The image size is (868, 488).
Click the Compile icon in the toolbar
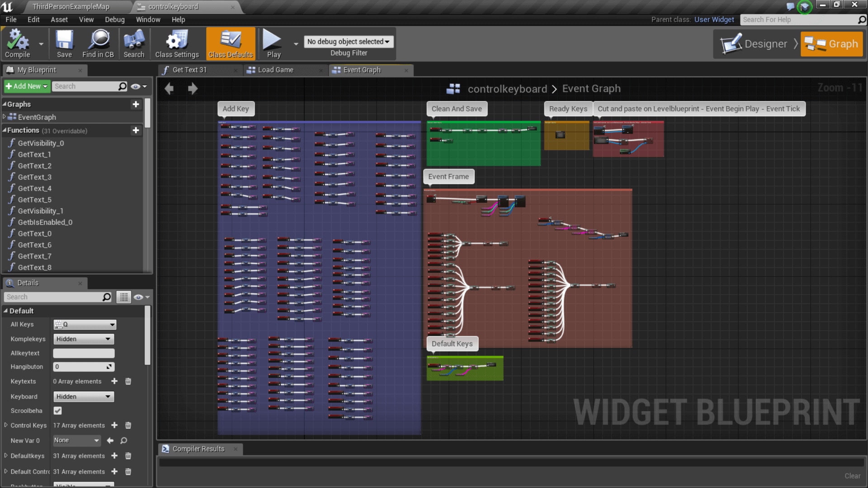pyautogui.click(x=18, y=43)
